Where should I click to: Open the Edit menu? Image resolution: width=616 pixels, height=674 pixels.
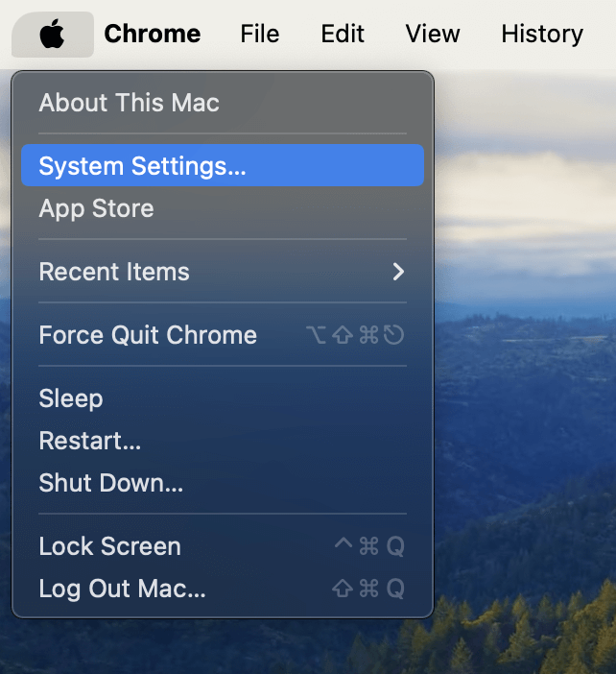pyautogui.click(x=343, y=35)
